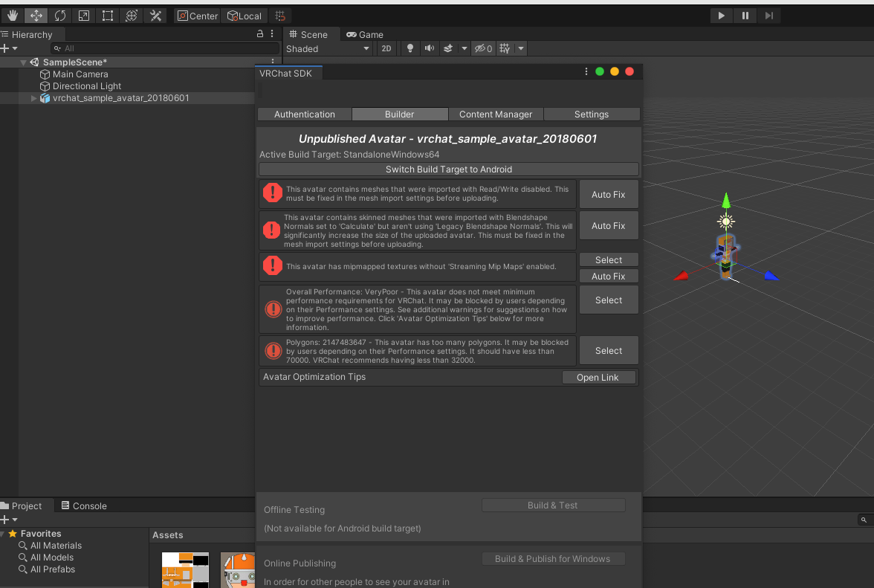Open Link for Avatar Optimization Tips

tap(598, 378)
